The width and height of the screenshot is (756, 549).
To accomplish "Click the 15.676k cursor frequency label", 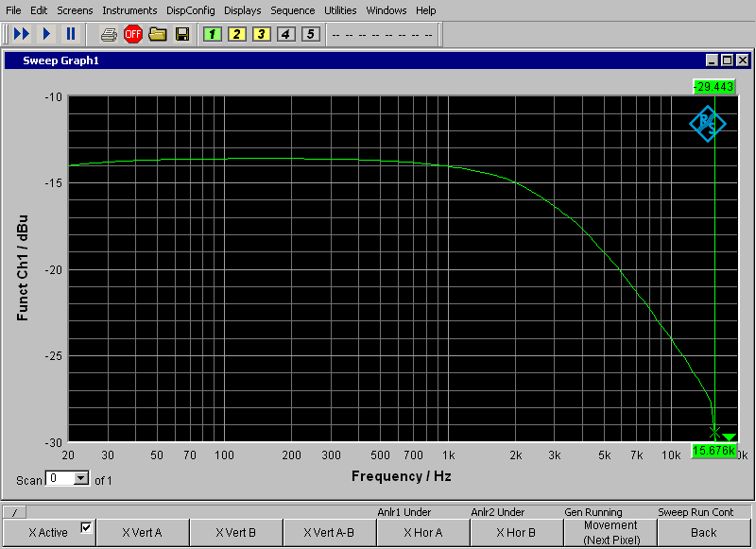I will [714, 451].
